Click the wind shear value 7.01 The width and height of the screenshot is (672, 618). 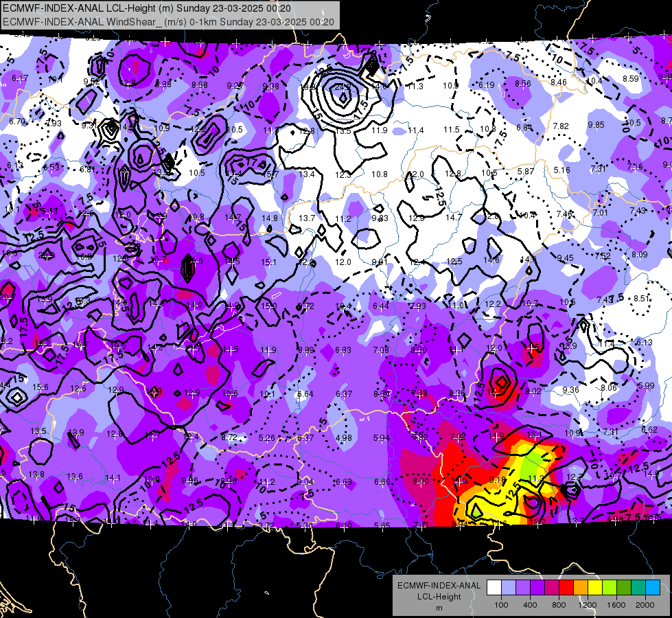[x=601, y=212]
